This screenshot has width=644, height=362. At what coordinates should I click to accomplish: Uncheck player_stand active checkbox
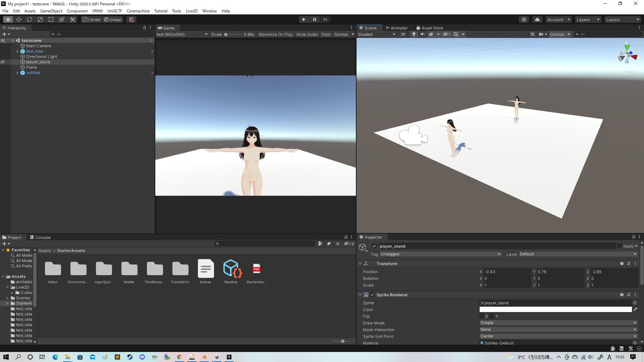pos(374,246)
